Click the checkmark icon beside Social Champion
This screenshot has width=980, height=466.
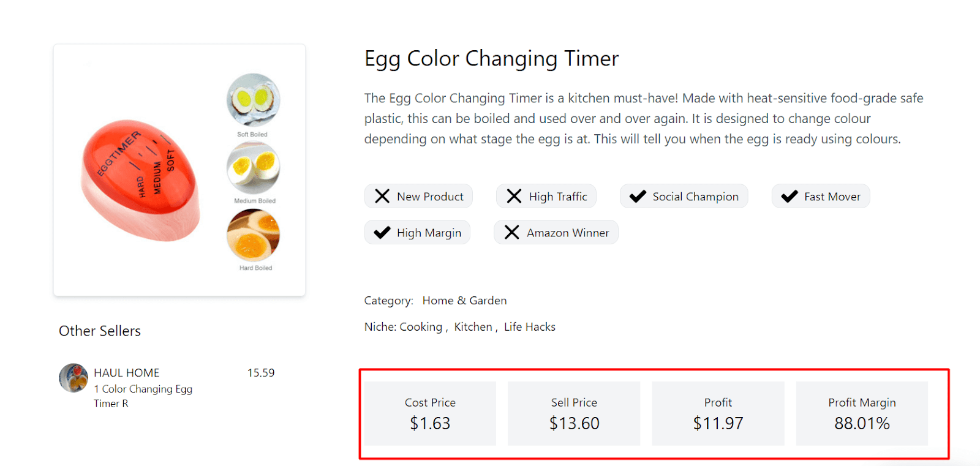[638, 196]
